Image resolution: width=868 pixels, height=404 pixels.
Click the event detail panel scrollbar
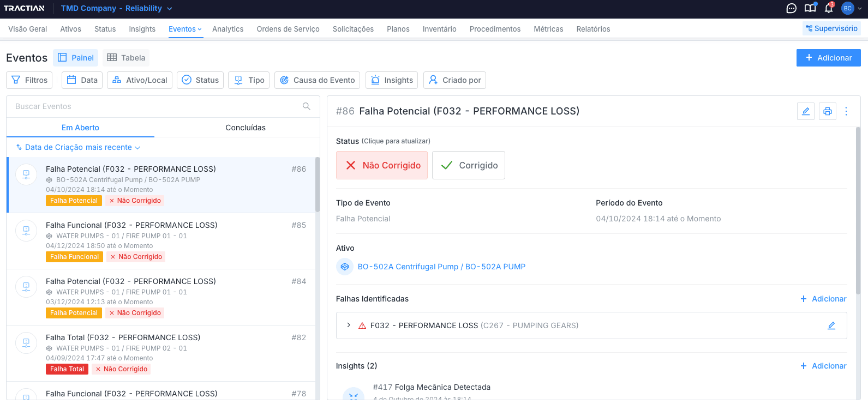click(x=858, y=210)
